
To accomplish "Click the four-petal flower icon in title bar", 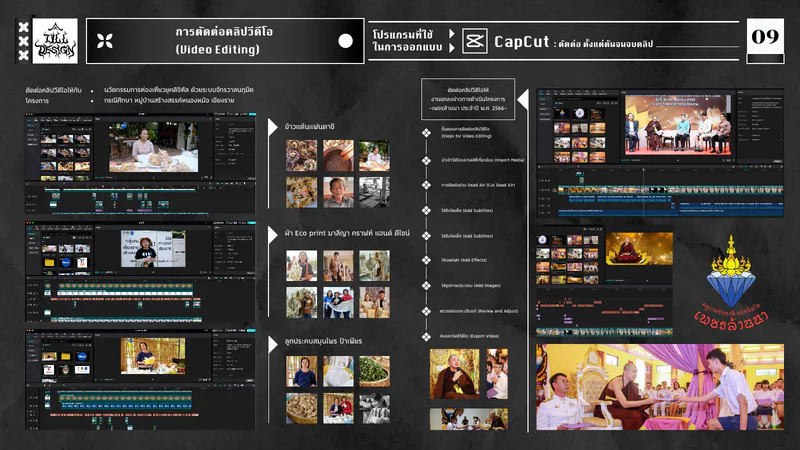I will coord(105,41).
